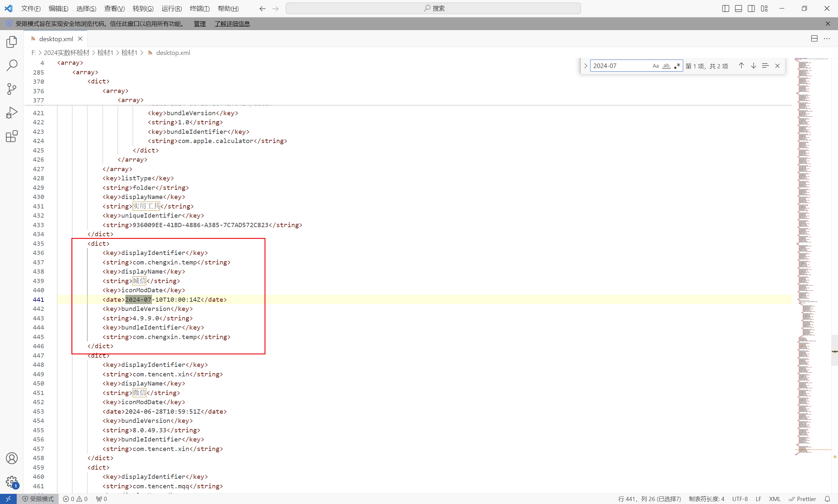Screen dimensions: 838x504
Task: Toggle the bottom panel layout icon
Action: point(738,9)
